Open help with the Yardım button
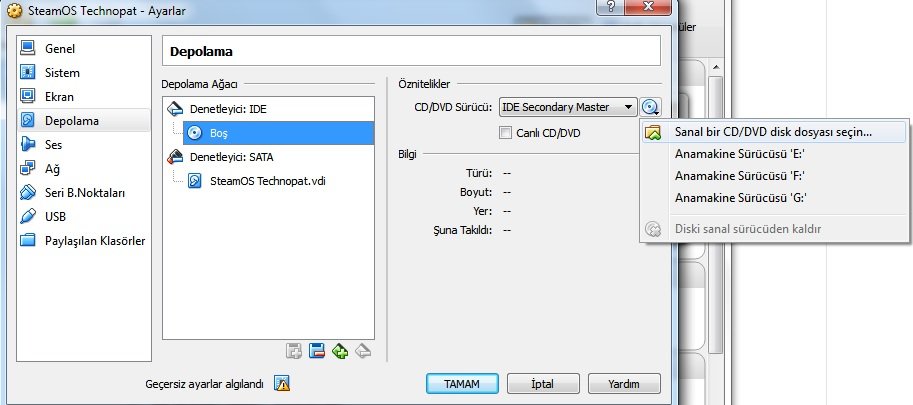The width and height of the screenshot is (913, 405). pos(624,384)
